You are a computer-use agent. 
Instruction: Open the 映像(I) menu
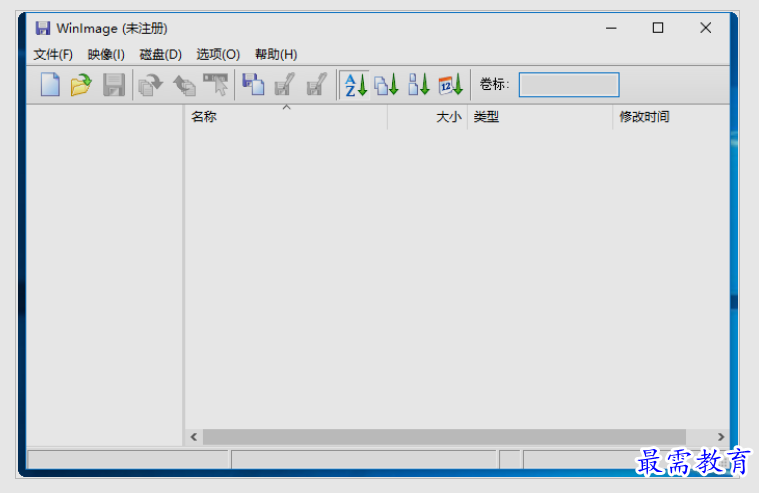click(106, 54)
